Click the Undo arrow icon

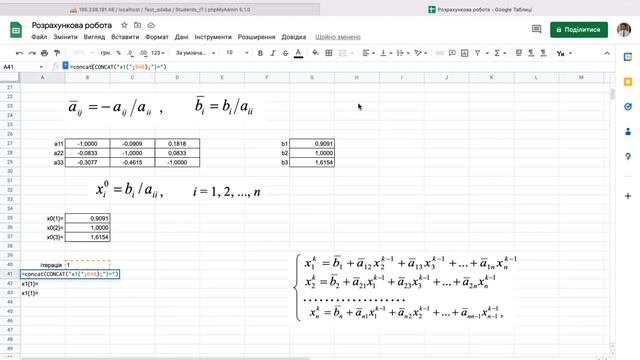(19, 53)
